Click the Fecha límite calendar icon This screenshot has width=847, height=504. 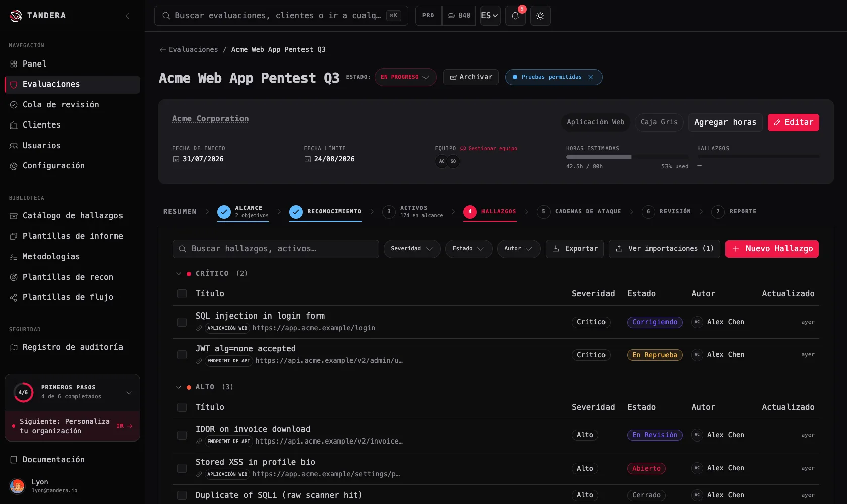click(x=308, y=159)
